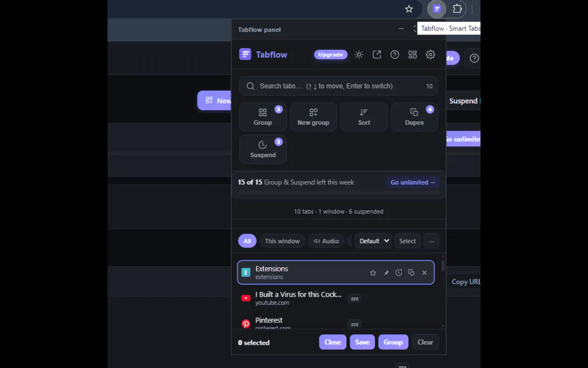This screenshot has height=368, width=588.
Task: Click the zzz badge on the YouTube row
Action: 355,299
